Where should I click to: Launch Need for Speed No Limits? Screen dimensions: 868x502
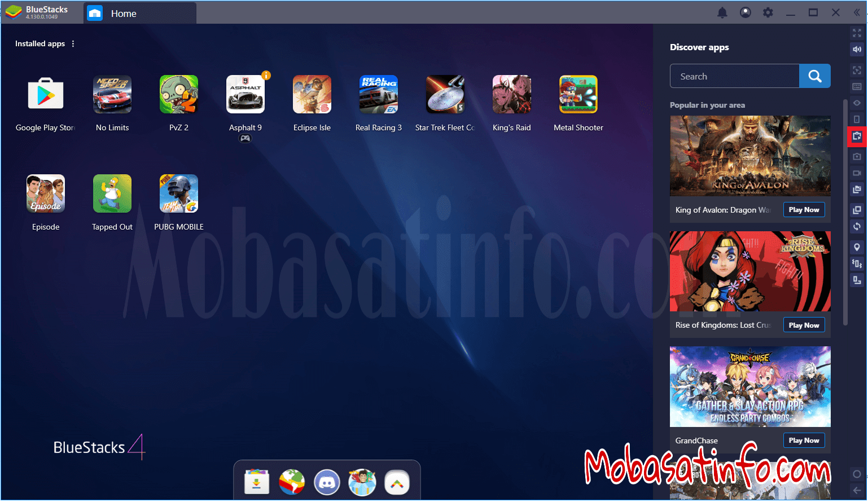[x=112, y=94]
